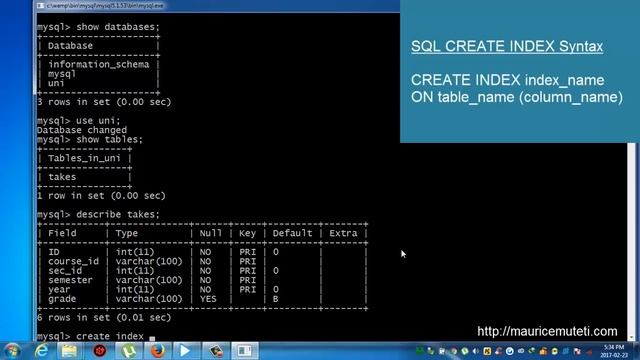Select the 'year' field name cell

pos(59,290)
